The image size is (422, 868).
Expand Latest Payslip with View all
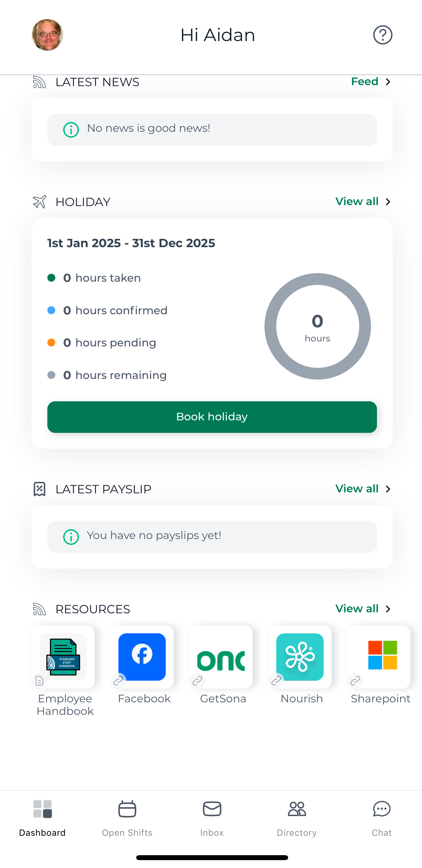click(362, 489)
